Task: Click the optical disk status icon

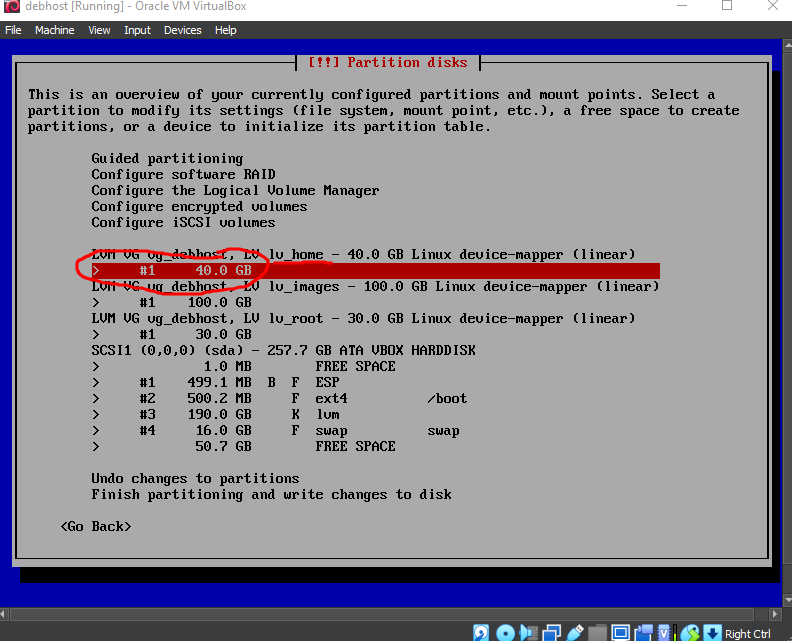Action: pos(505,634)
